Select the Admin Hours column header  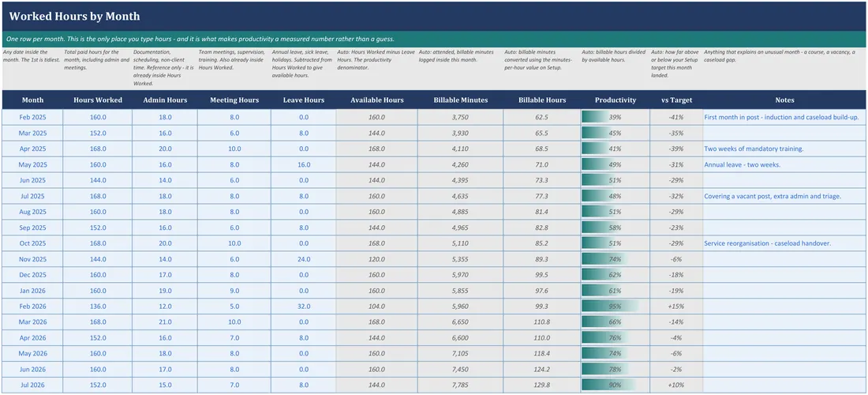pos(165,100)
